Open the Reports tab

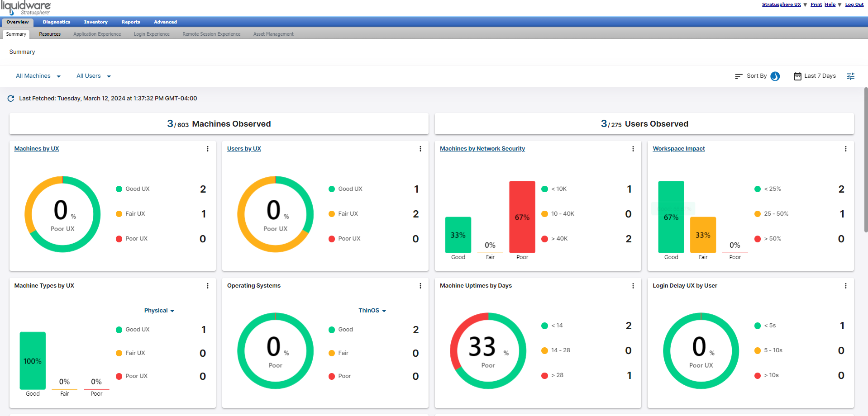pos(131,22)
